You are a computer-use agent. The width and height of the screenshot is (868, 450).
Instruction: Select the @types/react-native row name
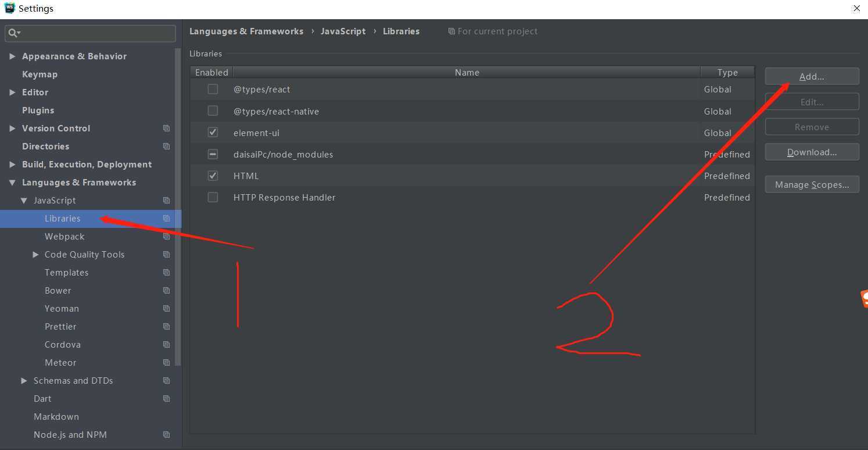(276, 111)
